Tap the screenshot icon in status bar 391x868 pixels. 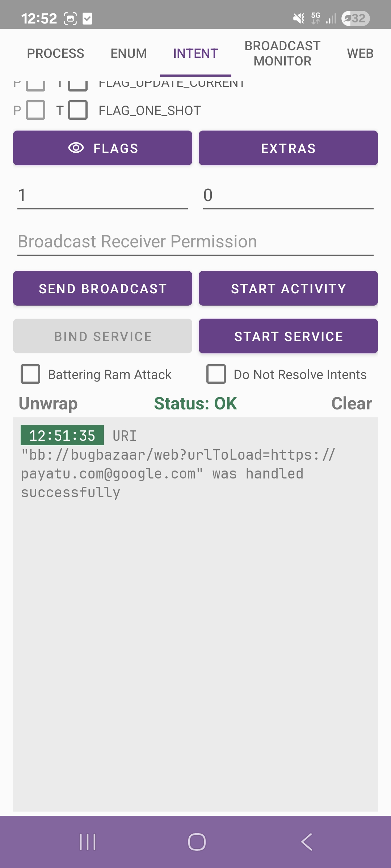tap(70, 18)
